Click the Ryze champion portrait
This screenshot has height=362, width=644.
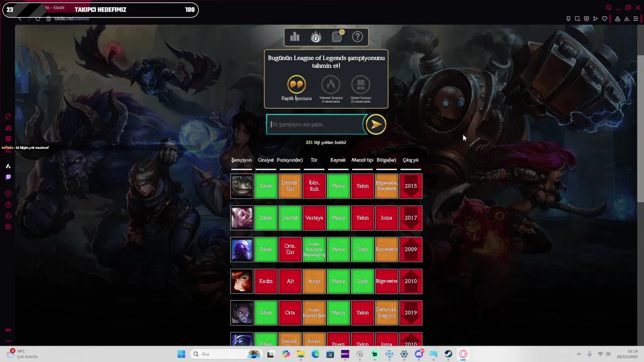click(x=242, y=249)
